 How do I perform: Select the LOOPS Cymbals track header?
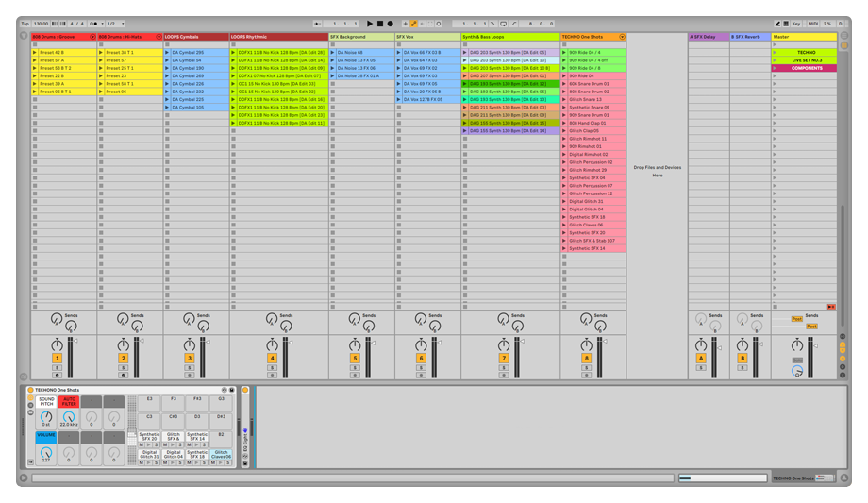coord(196,37)
